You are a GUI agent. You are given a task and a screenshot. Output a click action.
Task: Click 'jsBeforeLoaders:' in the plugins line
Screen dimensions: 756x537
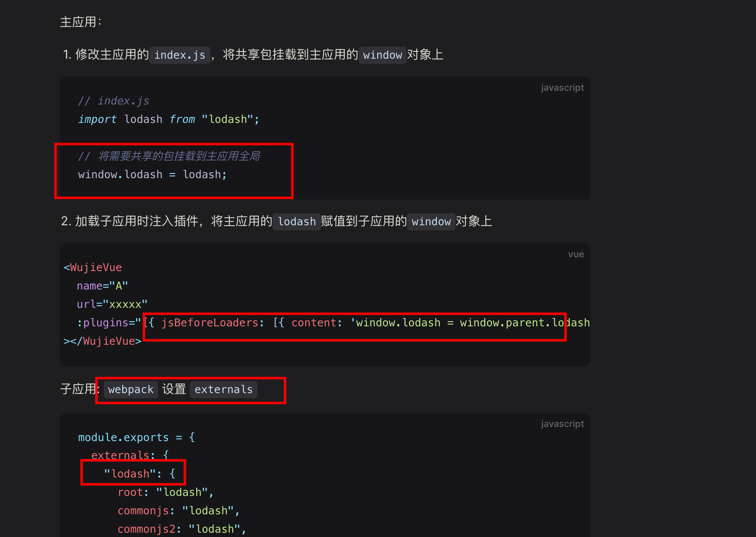[213, 323]
